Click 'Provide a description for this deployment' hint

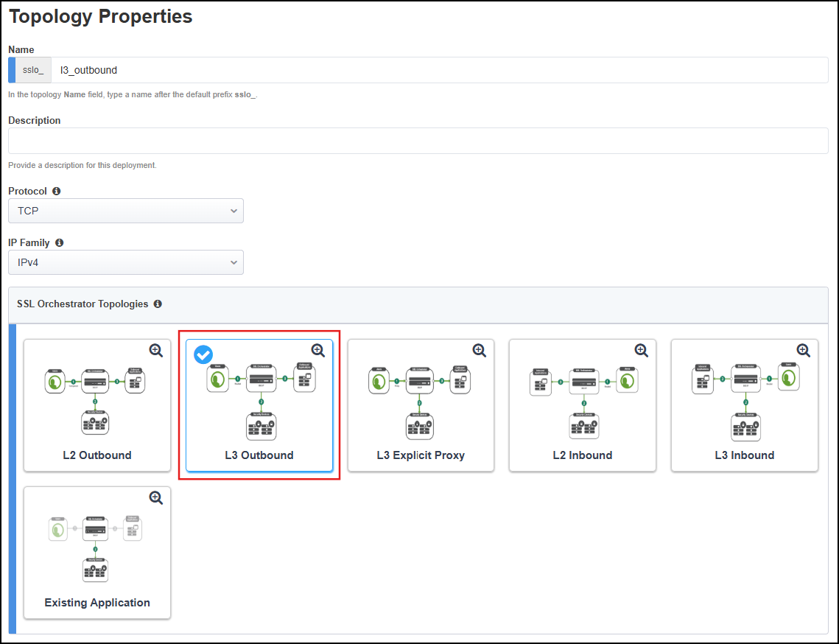coord(83,165)
